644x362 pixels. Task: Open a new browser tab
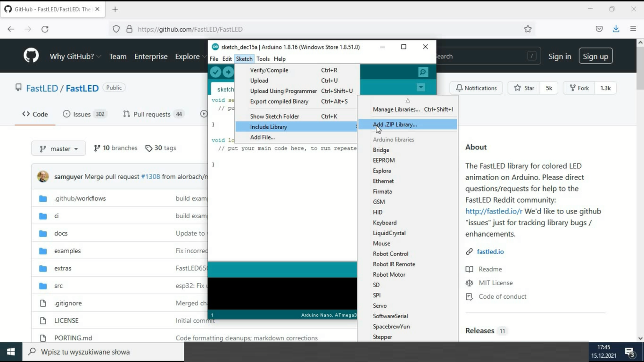(115, 9)
